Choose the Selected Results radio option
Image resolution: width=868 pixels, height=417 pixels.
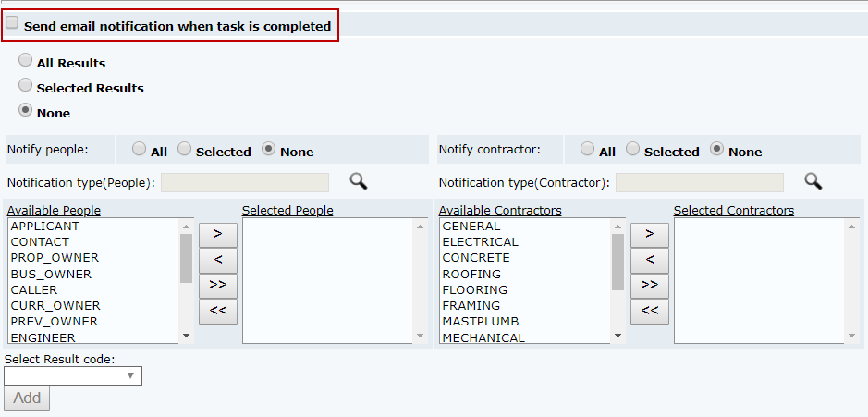point(26,85)
